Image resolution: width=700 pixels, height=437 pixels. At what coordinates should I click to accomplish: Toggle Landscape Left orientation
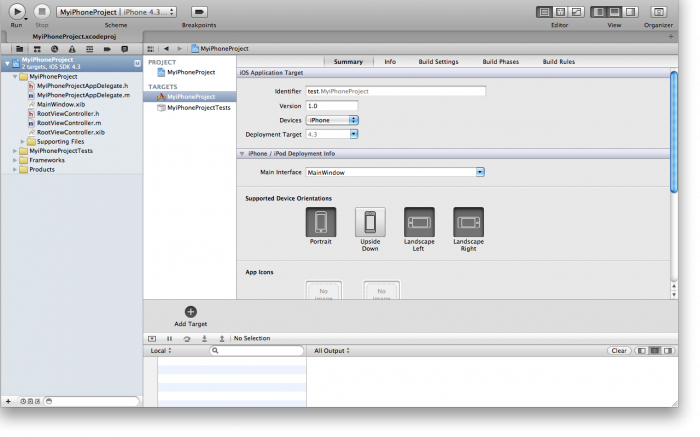419,222
